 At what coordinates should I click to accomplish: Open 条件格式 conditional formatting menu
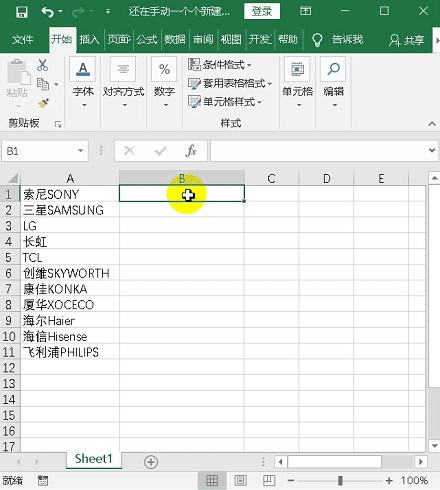(219, 65)
